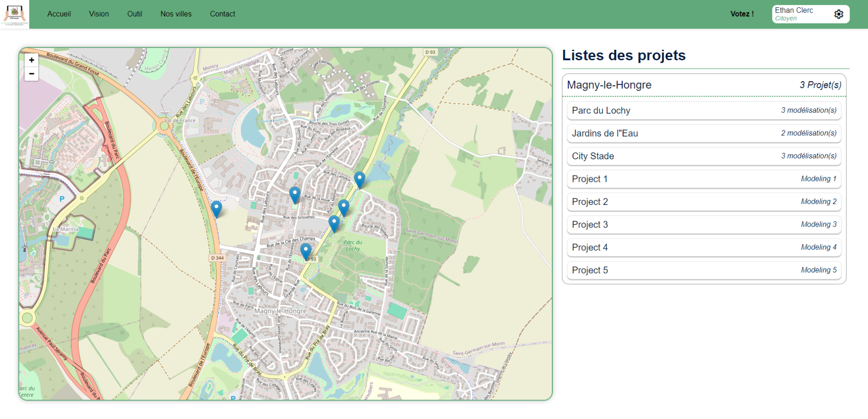Click the site logo in the header
This screenshot has width=868, height=419.
click(x=14, y=14)
